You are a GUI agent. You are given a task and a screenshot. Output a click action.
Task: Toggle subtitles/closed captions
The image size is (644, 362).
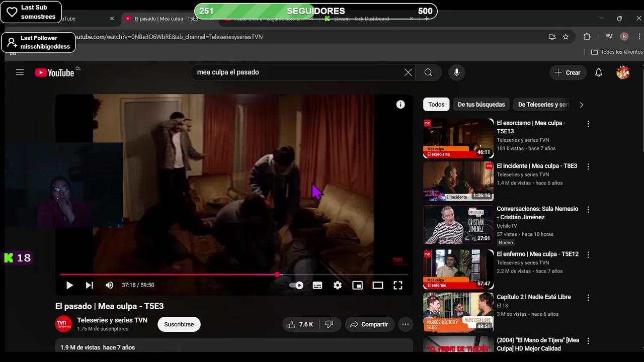(x=317, y=285)
